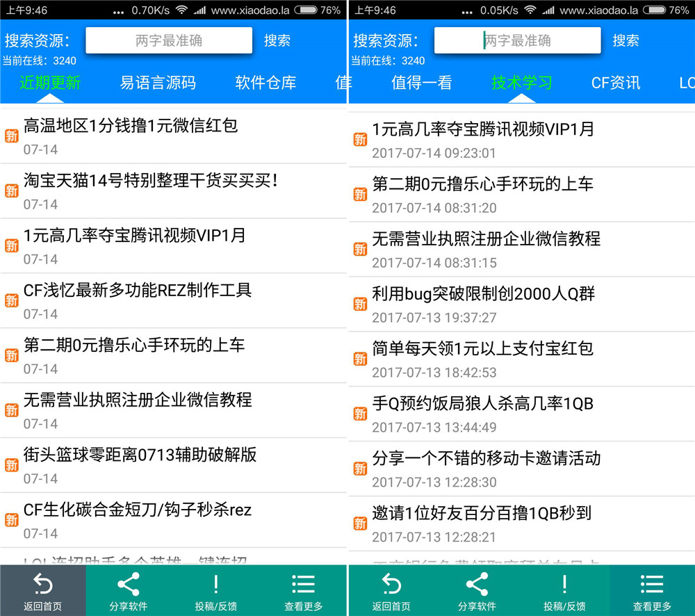Tap the 返回首页 back icon in left screen

(x=43, y=583)
